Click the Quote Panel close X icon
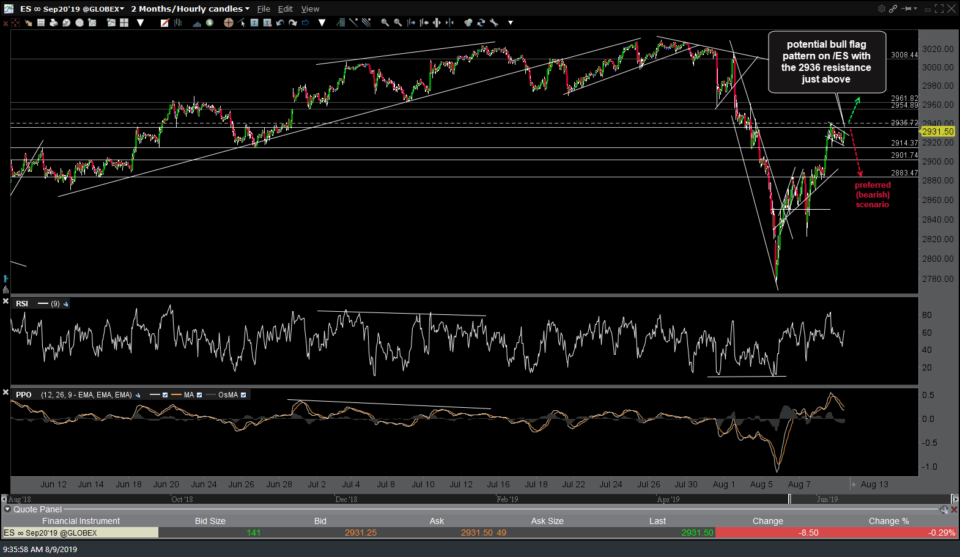960x557 pixels. (x=954, y=509)
